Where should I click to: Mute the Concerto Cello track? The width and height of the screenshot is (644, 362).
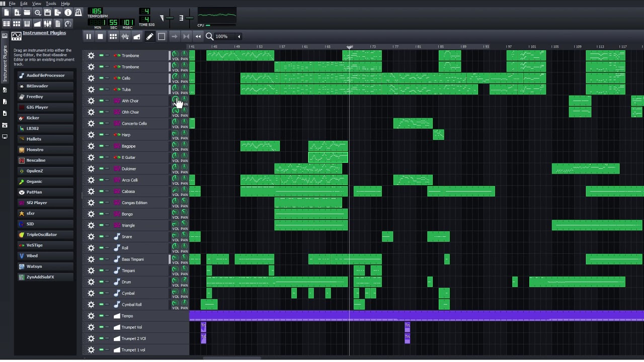pos(101,123)
